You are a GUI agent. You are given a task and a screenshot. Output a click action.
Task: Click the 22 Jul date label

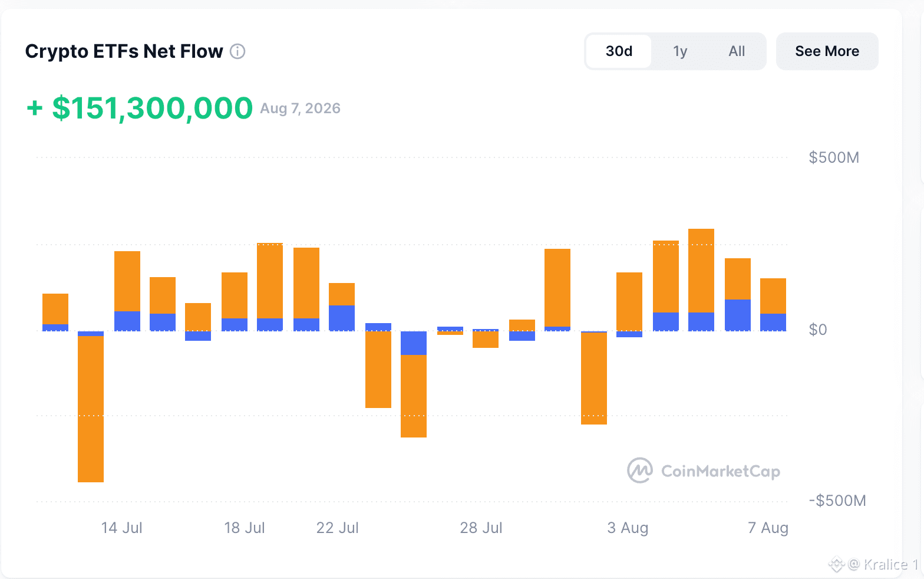pyautogui.click(x=338, y=528)
